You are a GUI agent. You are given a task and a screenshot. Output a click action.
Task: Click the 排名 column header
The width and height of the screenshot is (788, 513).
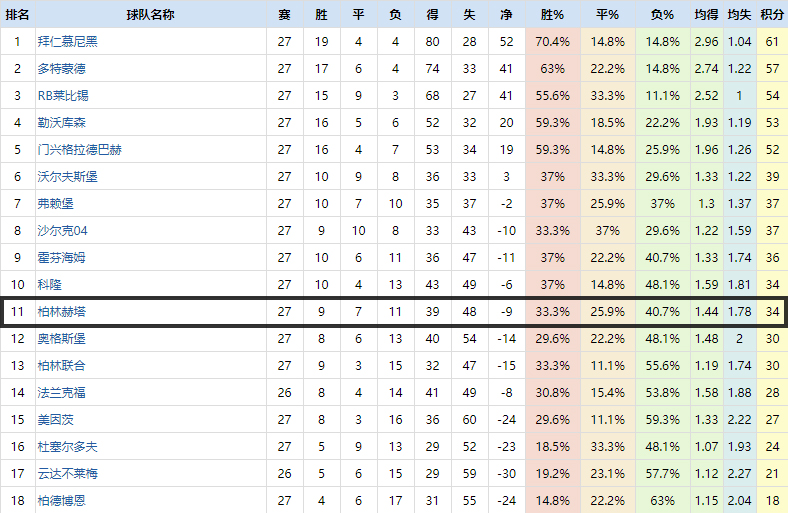point(17,15)
